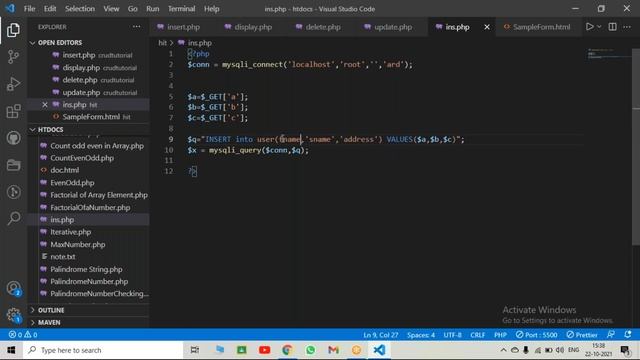
Task: Open Palindrome String.php file
Action: click(86, 269)
